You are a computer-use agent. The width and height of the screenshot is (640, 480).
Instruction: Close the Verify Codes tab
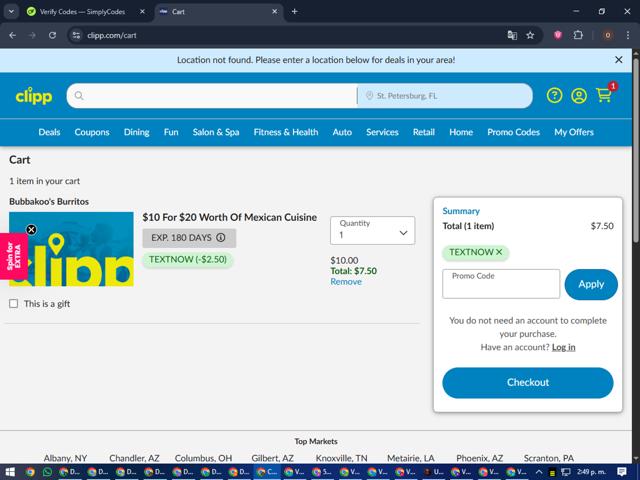[142, 12]
